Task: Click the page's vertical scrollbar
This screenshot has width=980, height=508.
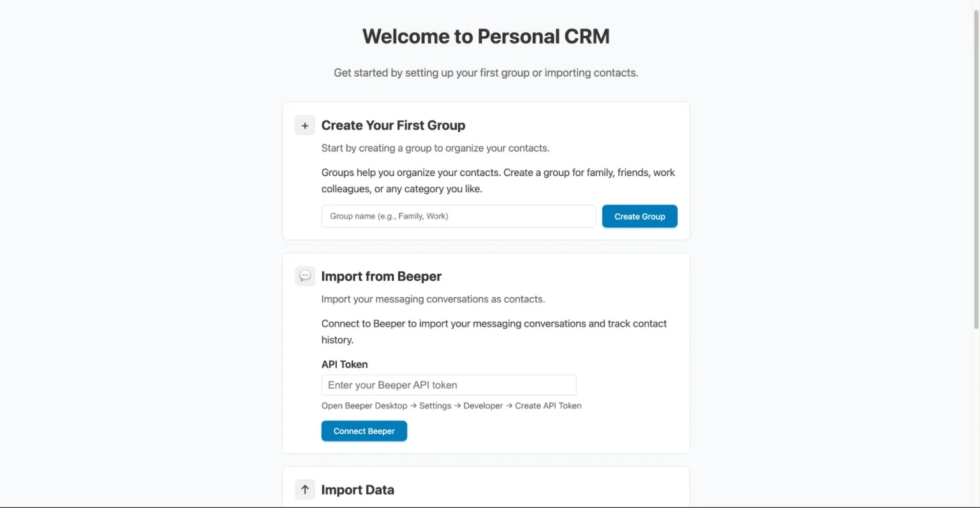Action: coord(976,166)
